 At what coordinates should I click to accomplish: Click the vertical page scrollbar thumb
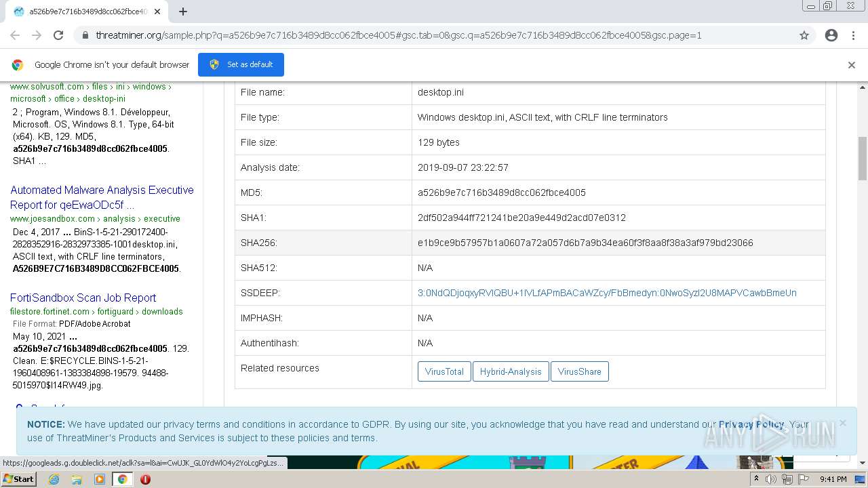tap(862, 157)
